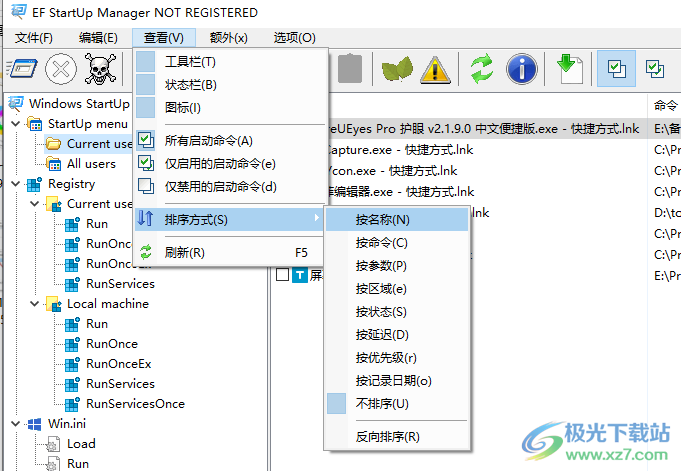Sort by 按区域(e)

coord(397,289)
